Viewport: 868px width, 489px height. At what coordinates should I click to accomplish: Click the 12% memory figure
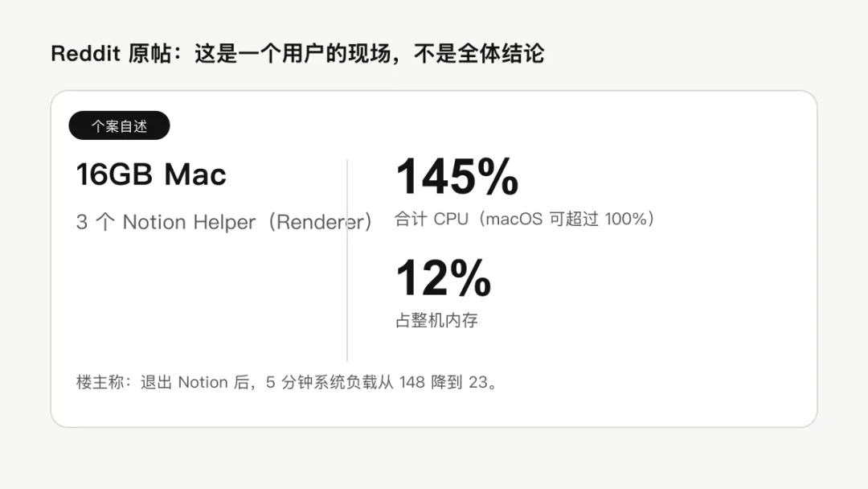[444, 278]
